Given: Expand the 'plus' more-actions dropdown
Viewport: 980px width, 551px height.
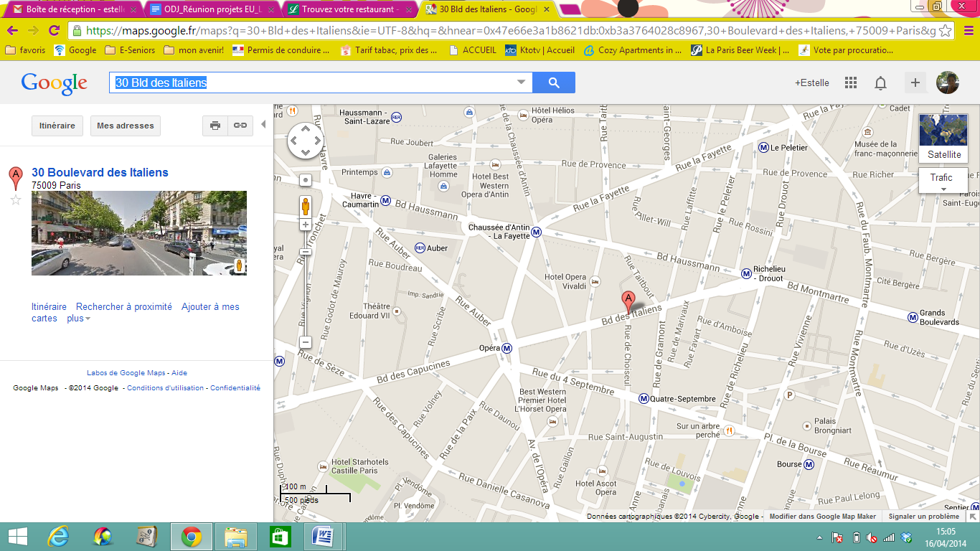Looking at the screenshot, I should (x=78, y=319).
